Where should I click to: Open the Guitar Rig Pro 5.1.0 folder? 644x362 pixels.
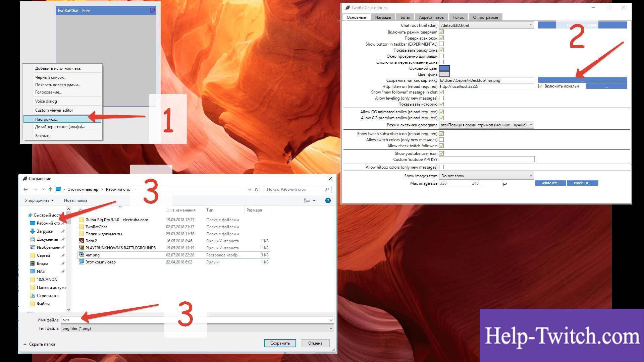click(x=117, y=220)
